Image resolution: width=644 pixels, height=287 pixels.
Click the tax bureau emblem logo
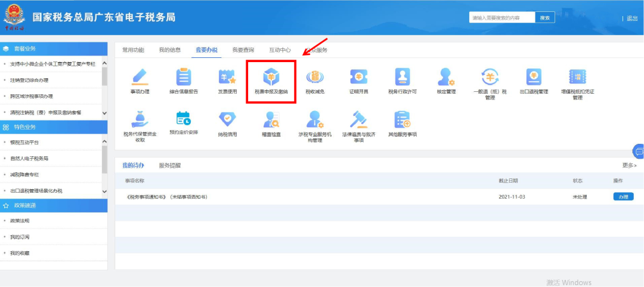(14, 17)
